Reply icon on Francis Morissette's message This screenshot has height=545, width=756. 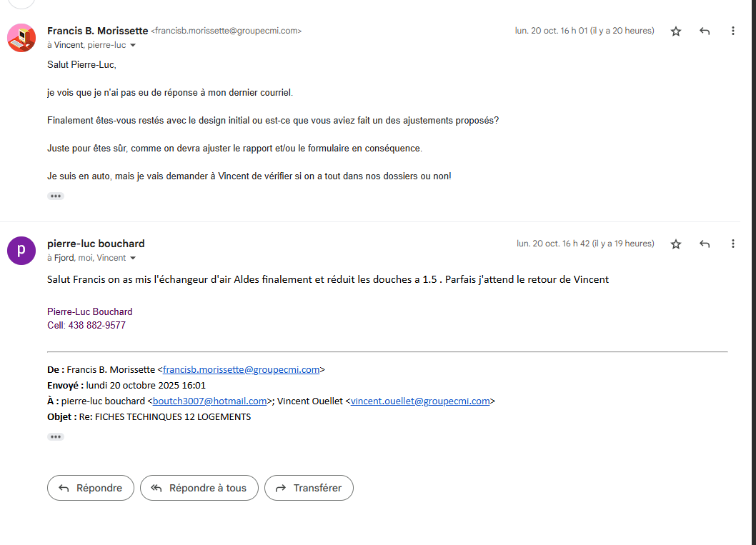(x=705, y=31)
